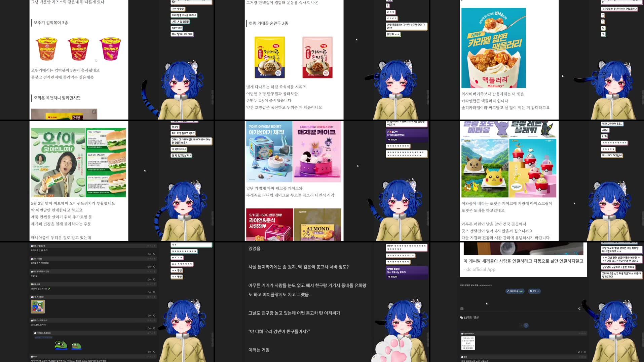Like the comment with the white image
The image size is (644, 362).
coord(580,352)
